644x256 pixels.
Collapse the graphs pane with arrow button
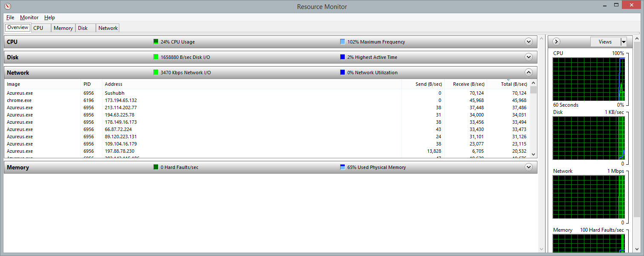[x=556, y=42]
